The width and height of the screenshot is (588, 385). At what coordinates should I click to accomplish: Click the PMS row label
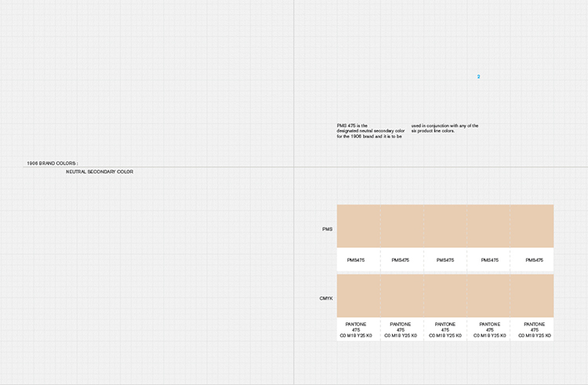328,229
